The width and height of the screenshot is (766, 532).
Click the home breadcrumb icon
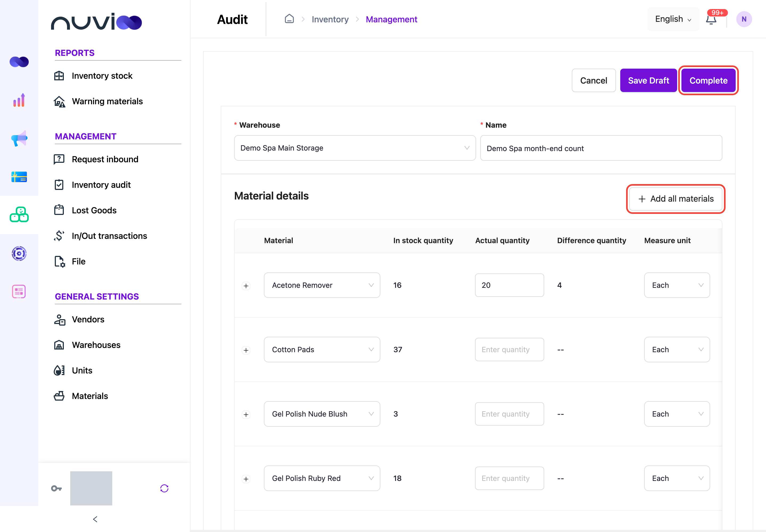(x=289, y=19)
